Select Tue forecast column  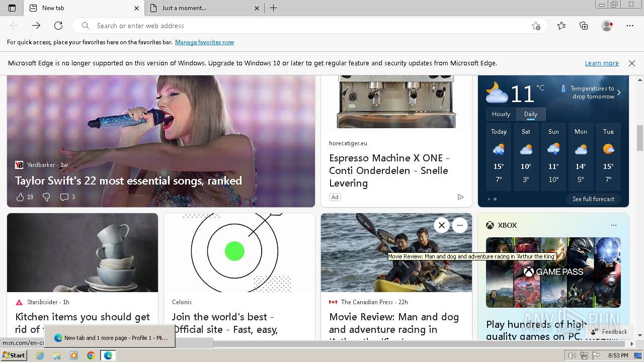pos(608,157)
